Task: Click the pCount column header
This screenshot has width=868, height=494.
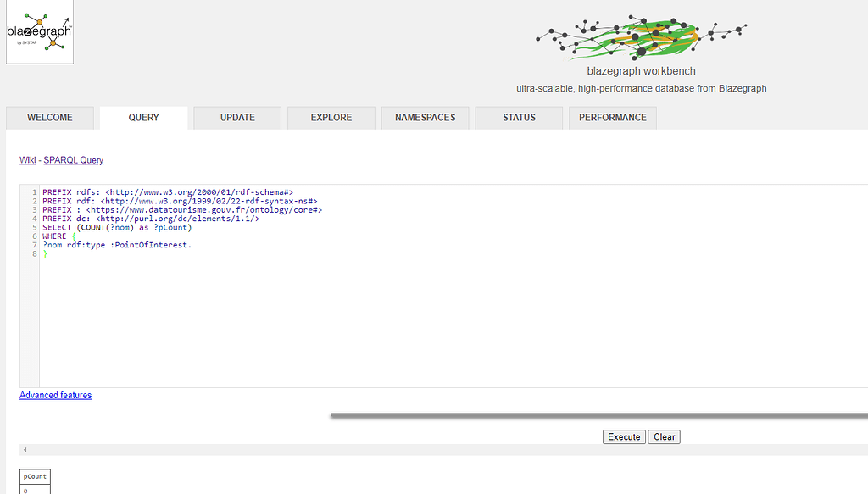Action: coord(35,476)
